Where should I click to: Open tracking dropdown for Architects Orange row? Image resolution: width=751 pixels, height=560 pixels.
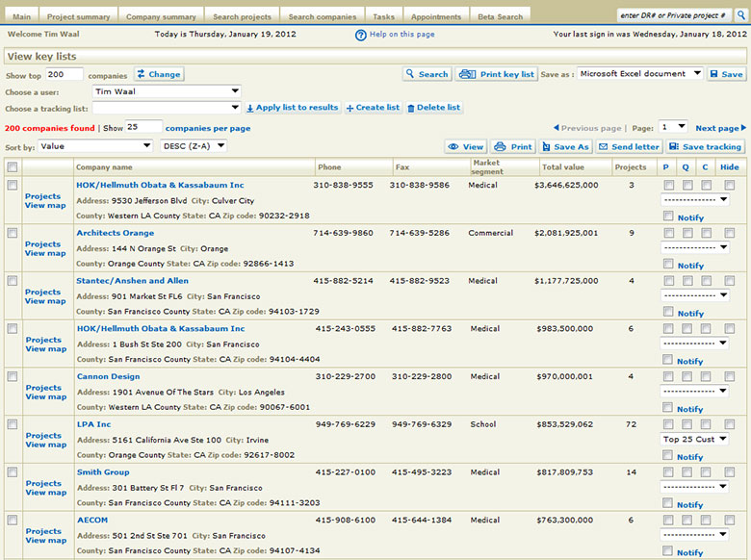point(695,247)
